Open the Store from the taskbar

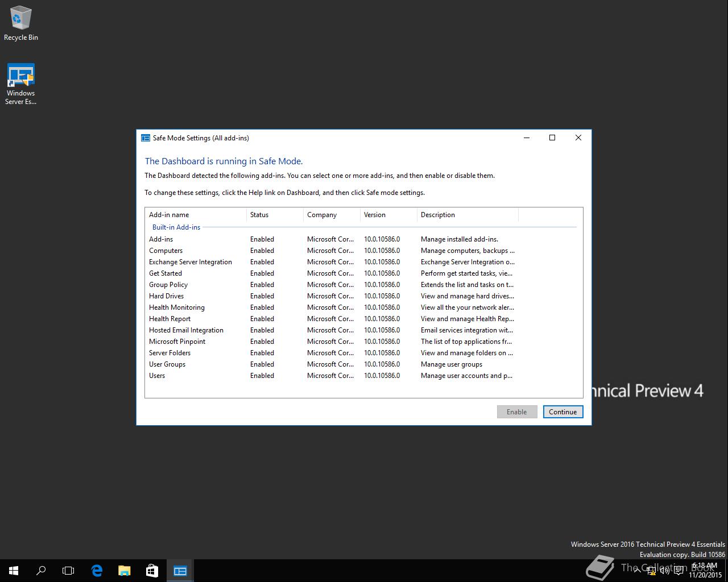152,571
